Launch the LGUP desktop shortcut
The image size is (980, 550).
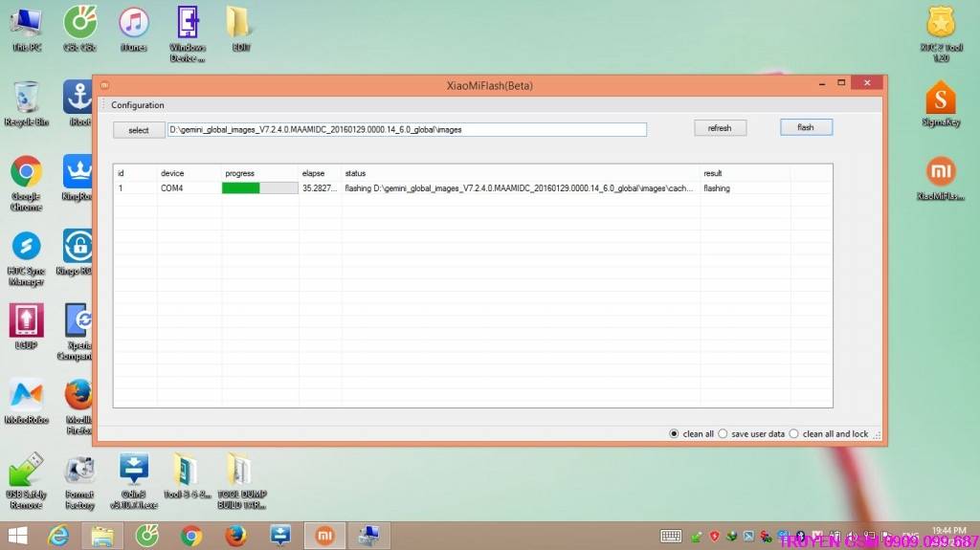click(26, 326)
